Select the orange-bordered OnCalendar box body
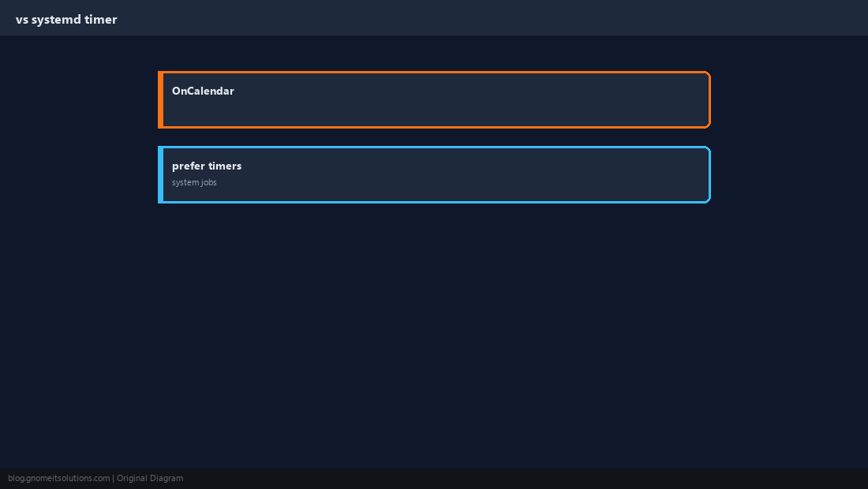 pyautogui.click(x=434, y=99)
